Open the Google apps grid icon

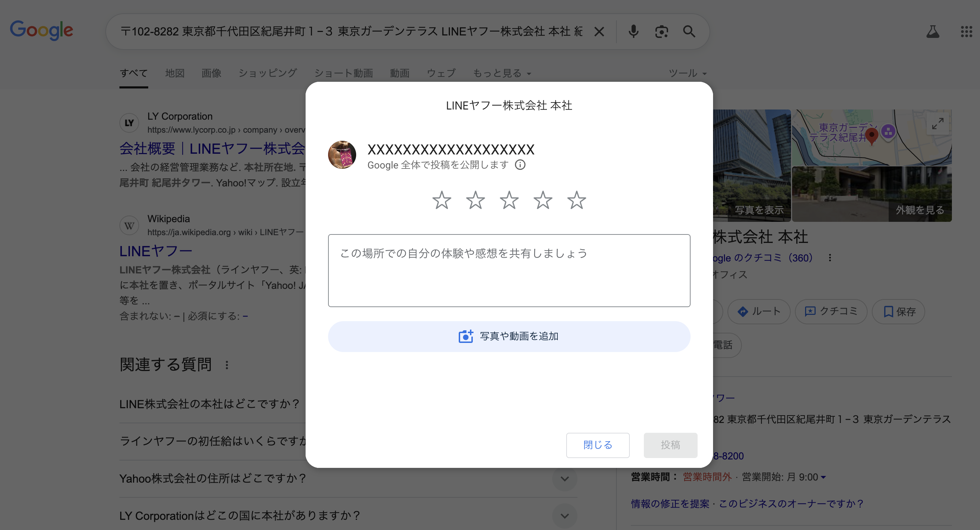coord(966,32)
